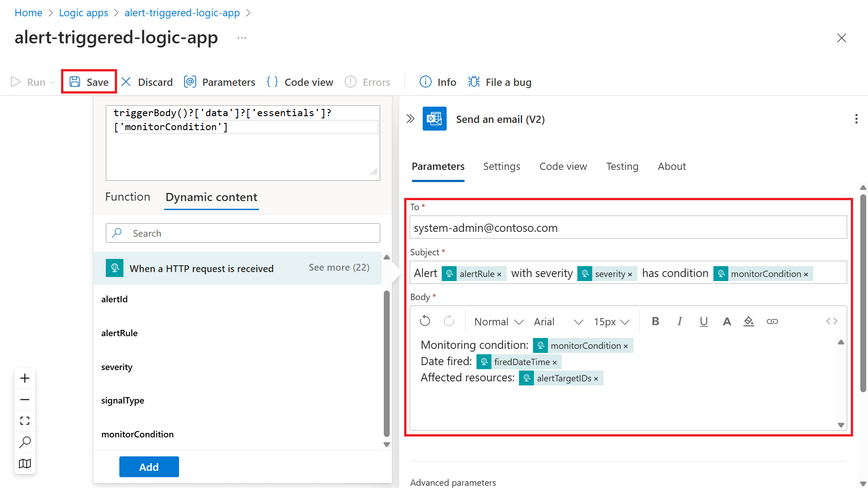Viewport: 868px width, 488px height.
Task: Click the To email input field
Action: pos(628,228)
